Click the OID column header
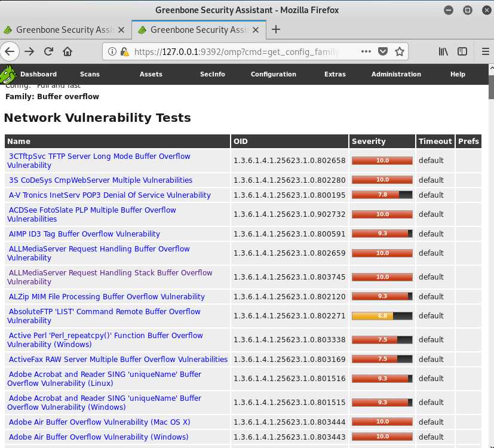The height and width of the screenshot is (448, 494). coord(290,141)
